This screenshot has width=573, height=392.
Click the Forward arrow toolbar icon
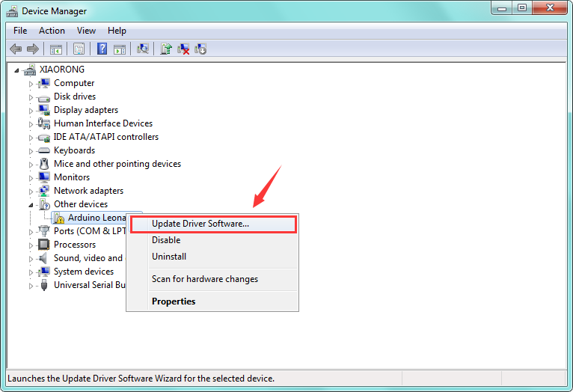[32, 49]
